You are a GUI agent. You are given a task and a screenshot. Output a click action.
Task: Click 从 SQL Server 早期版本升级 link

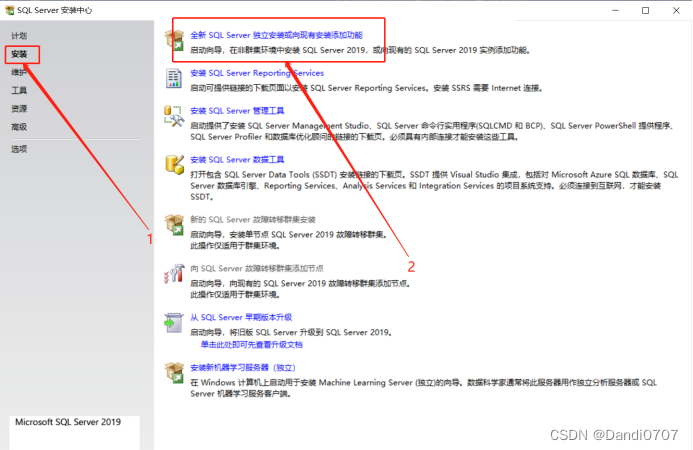(241, 317)
